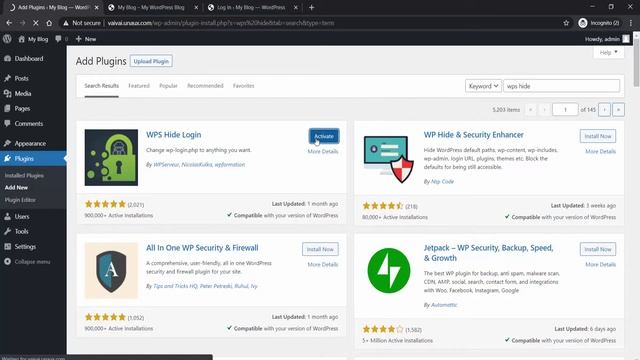Switch to Popular plugins tab
The height and width of the screenshot is (360, 640).
click(x=168, y=86)
